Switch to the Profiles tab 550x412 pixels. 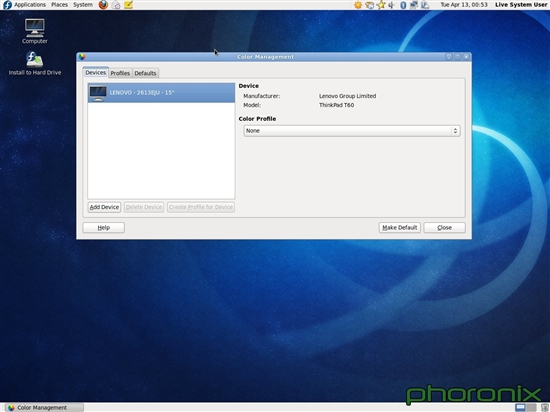pyautogui.click(x=120, y=73)
